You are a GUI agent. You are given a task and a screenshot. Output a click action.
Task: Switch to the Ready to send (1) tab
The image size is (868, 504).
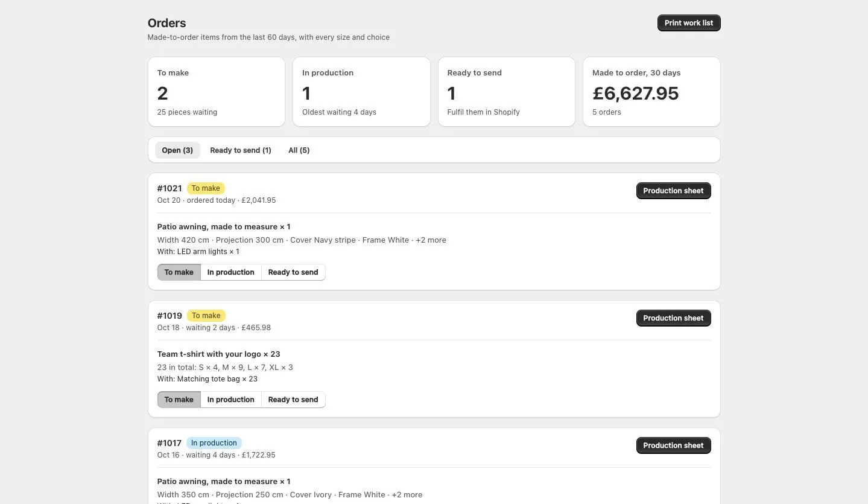coord(241,150)
